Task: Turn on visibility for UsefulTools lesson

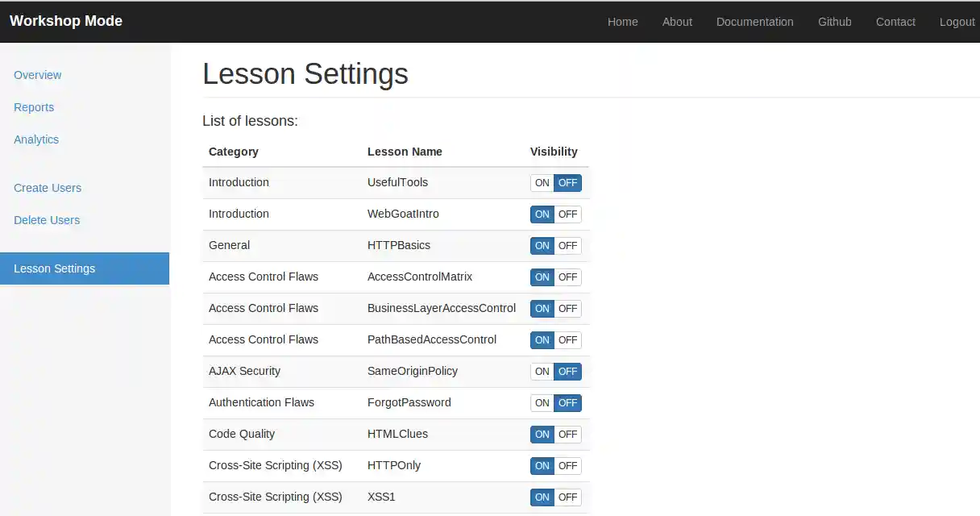Action: click(542, 183)
